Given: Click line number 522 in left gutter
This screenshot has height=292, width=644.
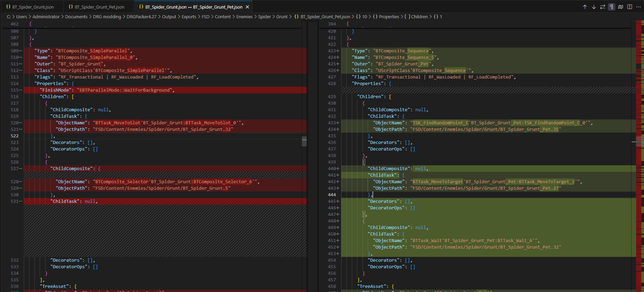Looking at the screenshot, I should (x=14, y=136).
